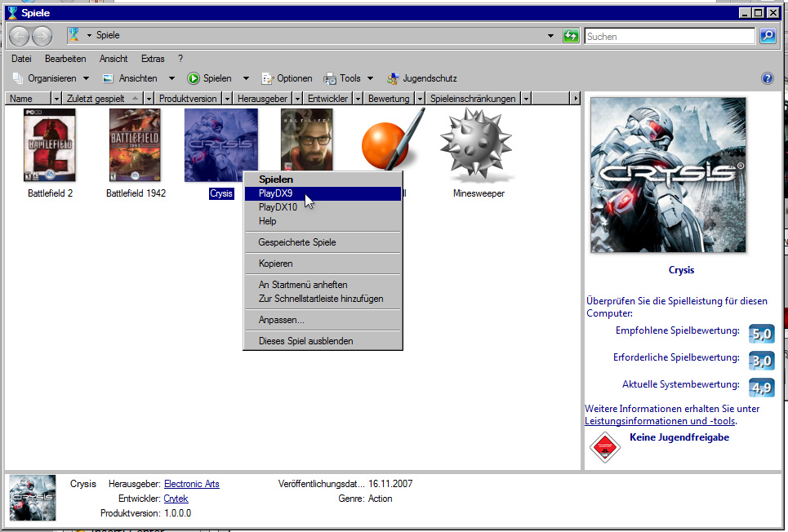This screenshot has width=788, height=532.
Task: Choose PlayDX10 in the context menu
Action: pos(323,207)
